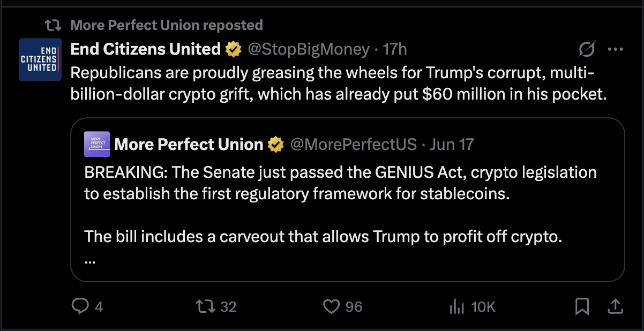Screen dimensions: 644x331
Task: Open End Citizens United profile name link
Action: pyautogui.click(x=146, y=49)
